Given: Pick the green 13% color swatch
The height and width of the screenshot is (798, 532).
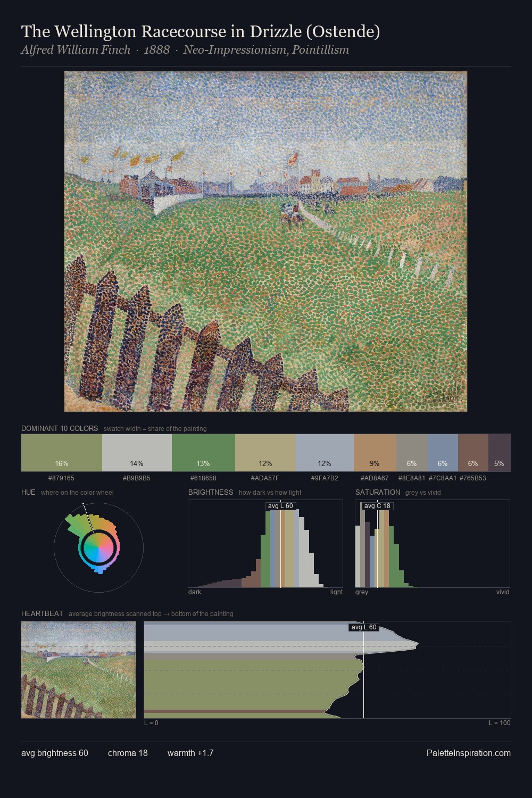Looking at the screenshot, I should 203,453.
